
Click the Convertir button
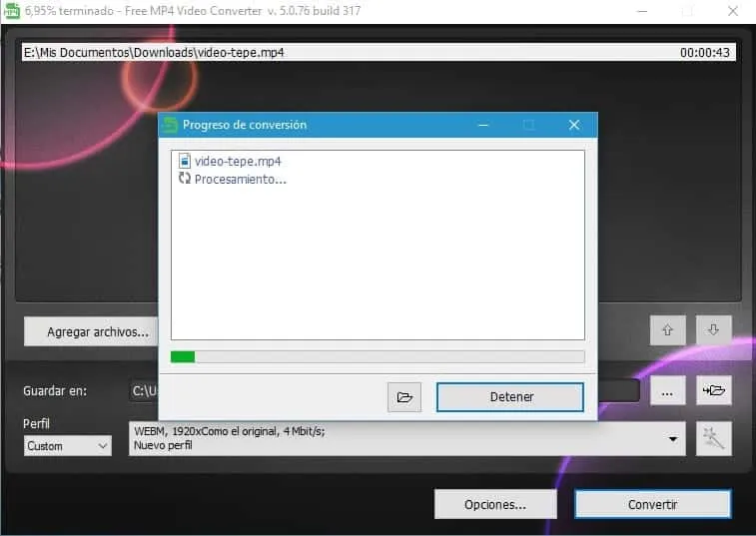pos(653,505)
